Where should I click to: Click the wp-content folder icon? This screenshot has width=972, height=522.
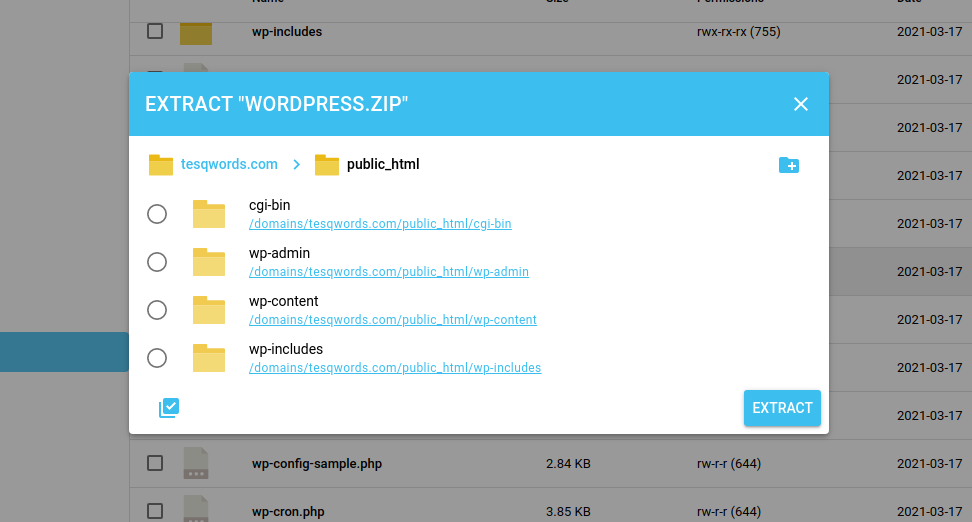[x=208, y=310]
